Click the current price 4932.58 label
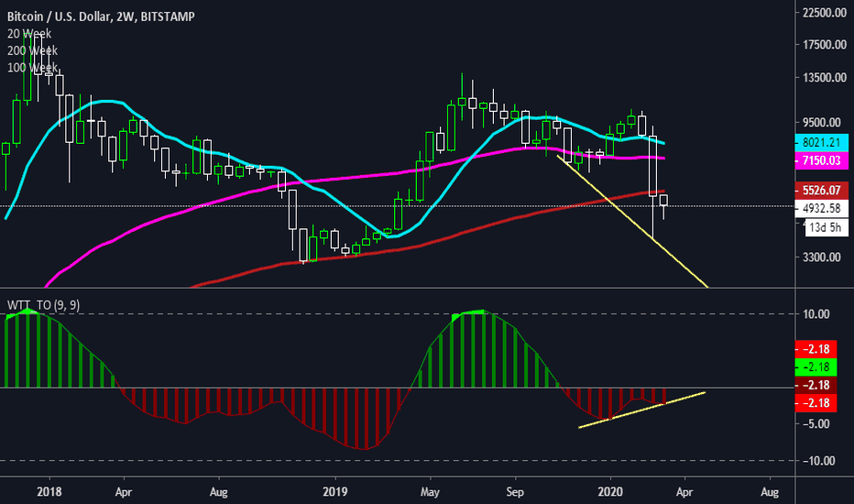Viewport: 854px width, 504px height. 821,209
